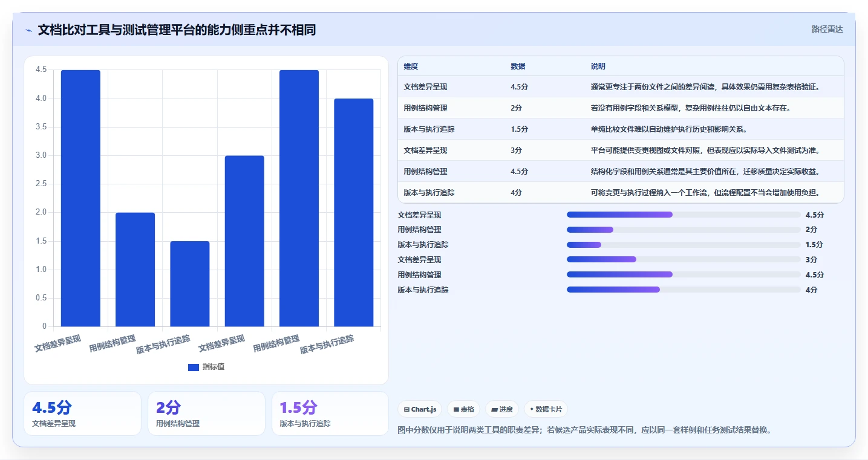Click the description starting 平台可能提供变更视图
This screenshot has height=460, width=868.
click(x=705, y=151)
